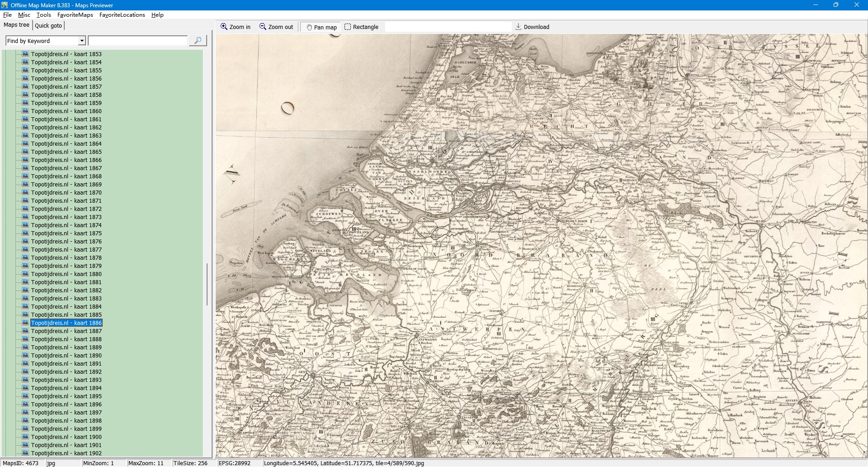Screen dimensions: 868x467
Task: Click map icon beside kaart 1870
Action: coord(25,192)
